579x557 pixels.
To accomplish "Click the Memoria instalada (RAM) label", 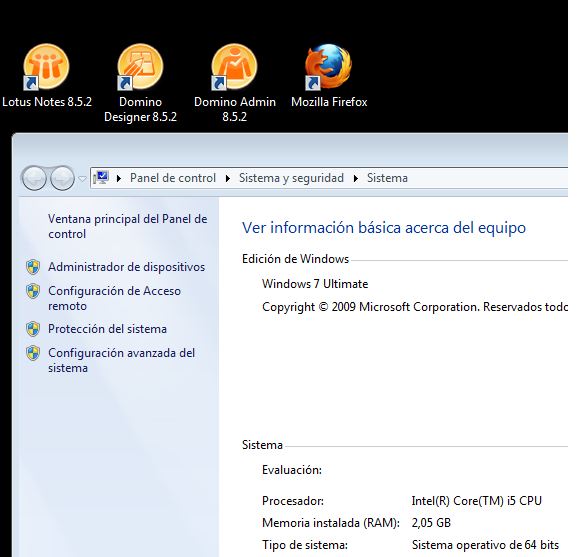I will [331, 523].
